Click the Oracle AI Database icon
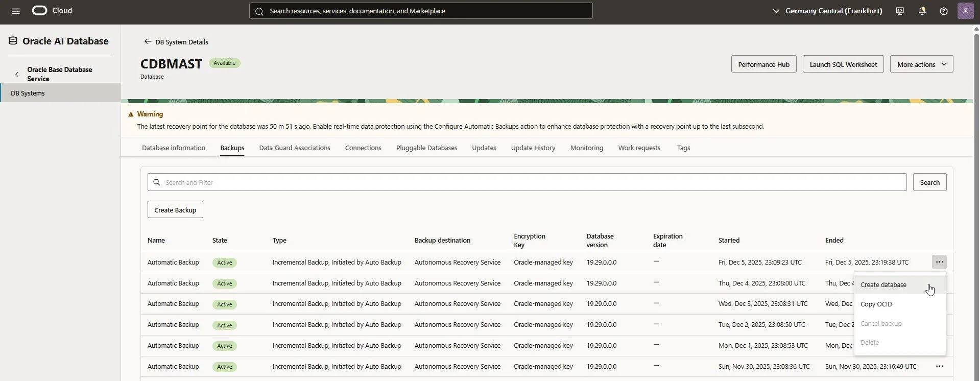This screenshot has height=381, width=980. tap(13, 41)
